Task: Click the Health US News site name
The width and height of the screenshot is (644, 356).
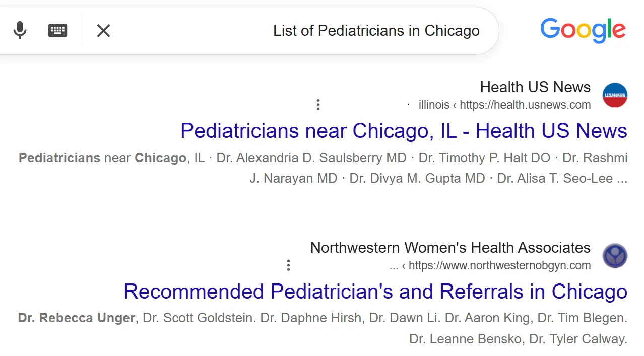Action: 535,87
